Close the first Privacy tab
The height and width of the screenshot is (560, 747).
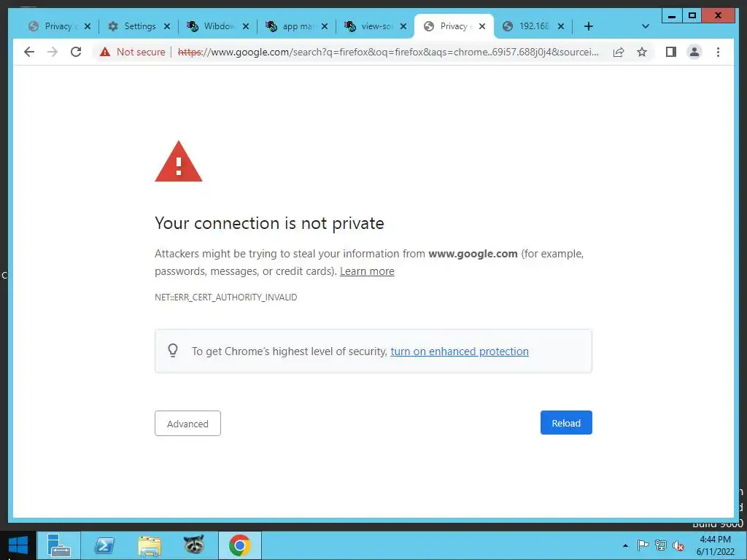(88, 26)
